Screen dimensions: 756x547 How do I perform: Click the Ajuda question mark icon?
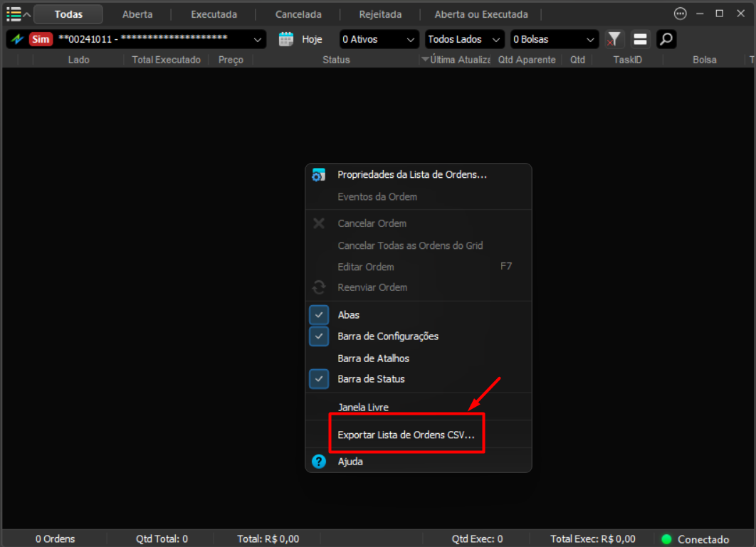click(319, 461)
